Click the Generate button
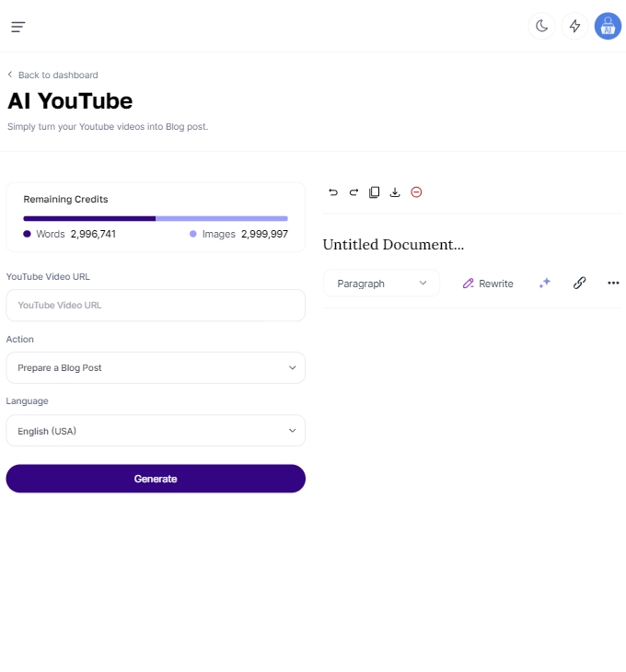The height and width of the screenshot is (672, 626). click(156, 479)
